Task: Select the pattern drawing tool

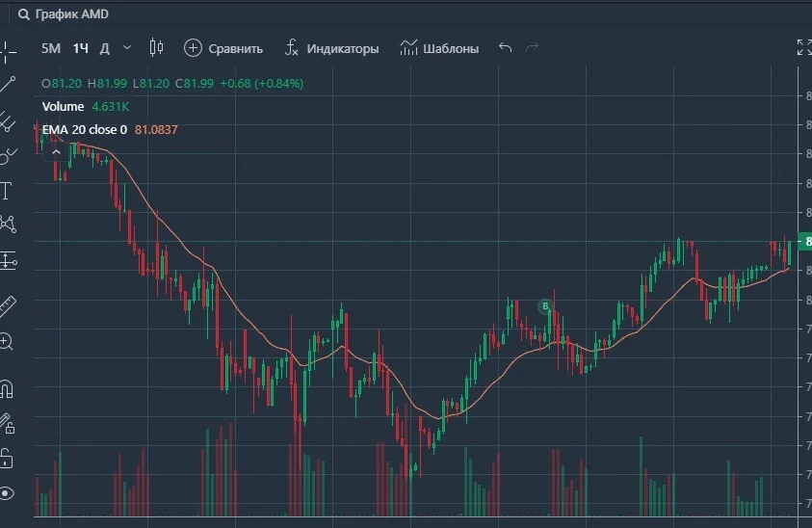Action: pos(8,224)
